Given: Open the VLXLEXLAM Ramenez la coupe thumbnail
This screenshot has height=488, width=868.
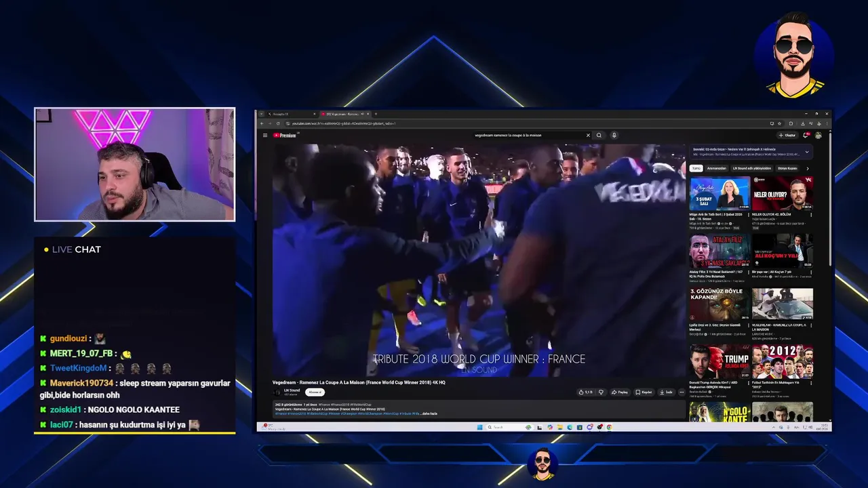Looking at the screenshot, I should [782, 304].
